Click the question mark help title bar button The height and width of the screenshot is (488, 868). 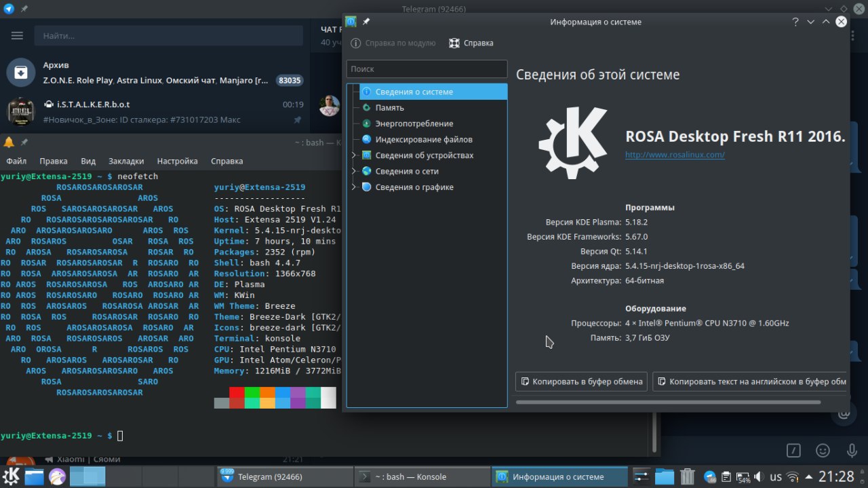tap(795, 22)
